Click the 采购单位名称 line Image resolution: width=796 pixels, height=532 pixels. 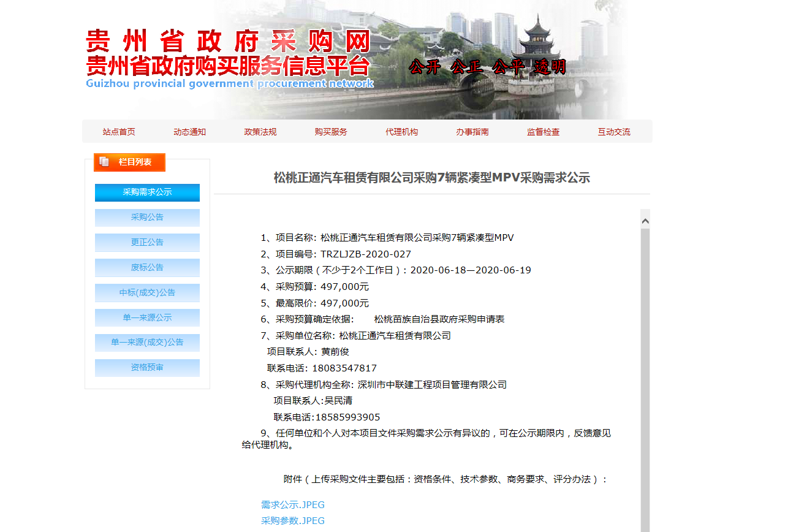click(355, 336)
